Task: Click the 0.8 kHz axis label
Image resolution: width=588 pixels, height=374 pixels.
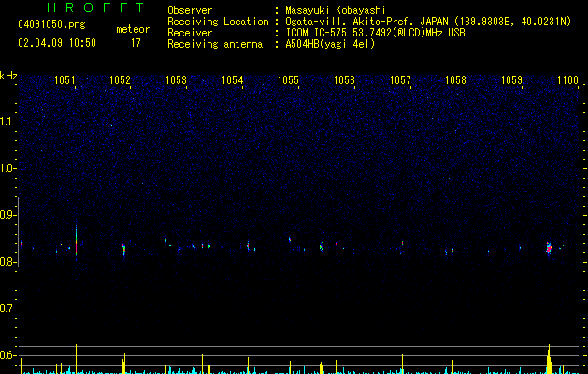Action: click(x=7, y=262)
